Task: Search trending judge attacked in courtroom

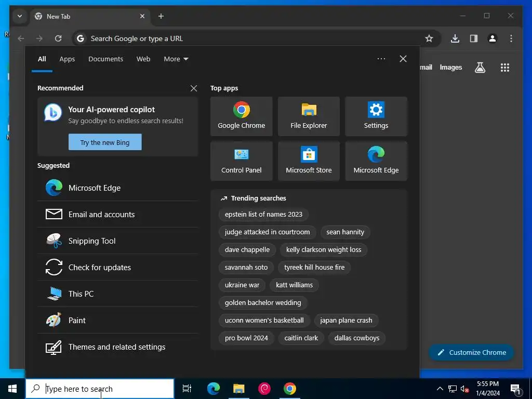Action: (267, 232)
